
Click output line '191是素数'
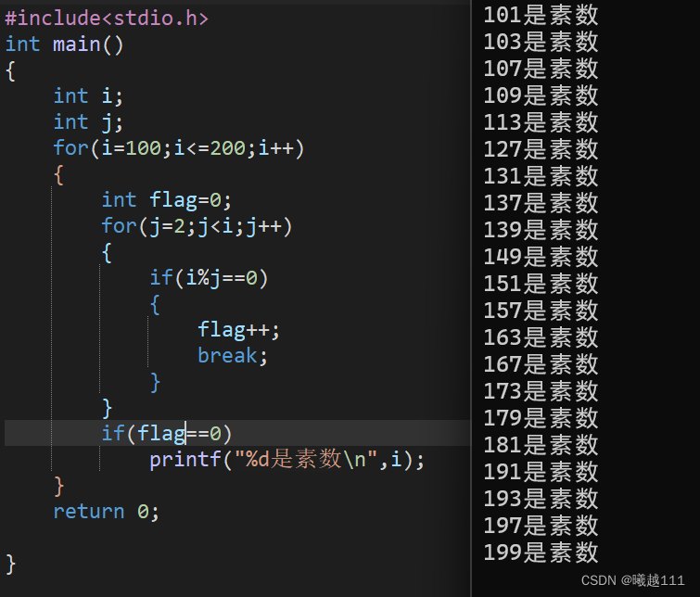click(541, 472)
